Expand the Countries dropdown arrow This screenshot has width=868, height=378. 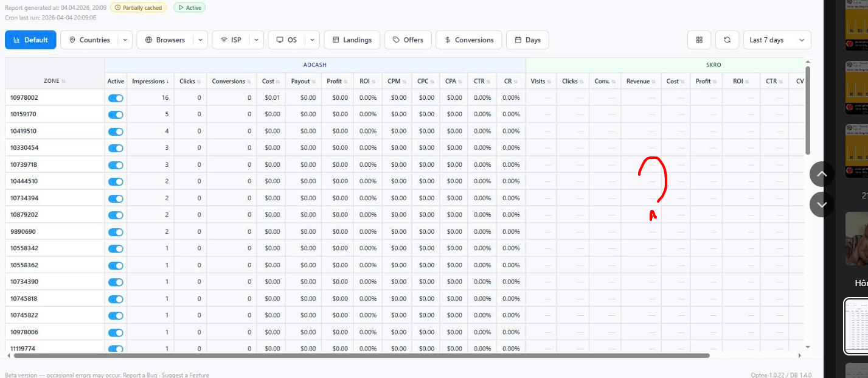(x=125, y=40)
